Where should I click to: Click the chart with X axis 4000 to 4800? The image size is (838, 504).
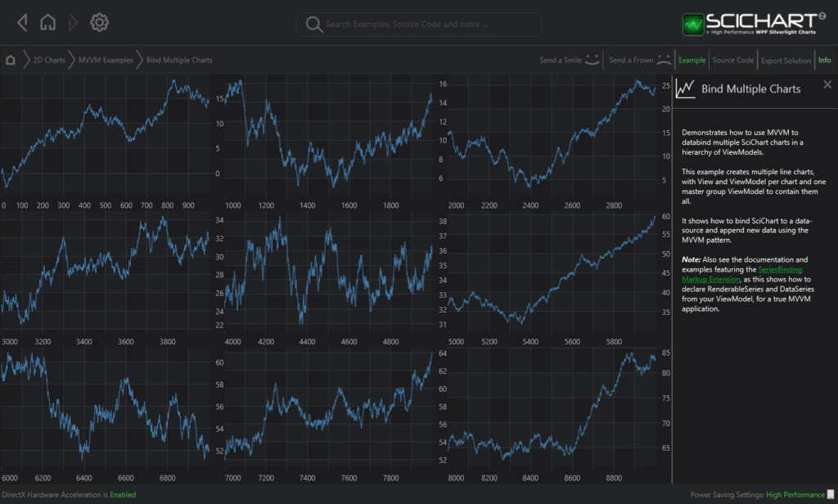328,272
